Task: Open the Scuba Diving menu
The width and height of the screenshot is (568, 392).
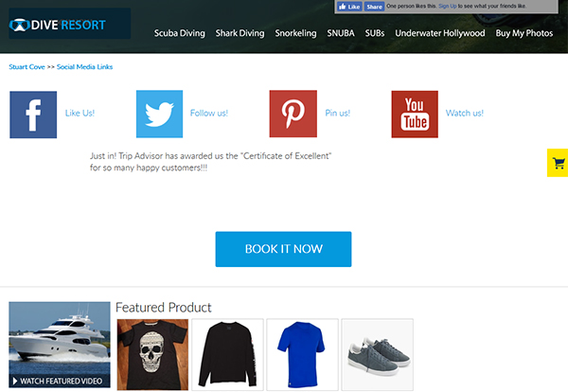Action: (x=179, y=33)
